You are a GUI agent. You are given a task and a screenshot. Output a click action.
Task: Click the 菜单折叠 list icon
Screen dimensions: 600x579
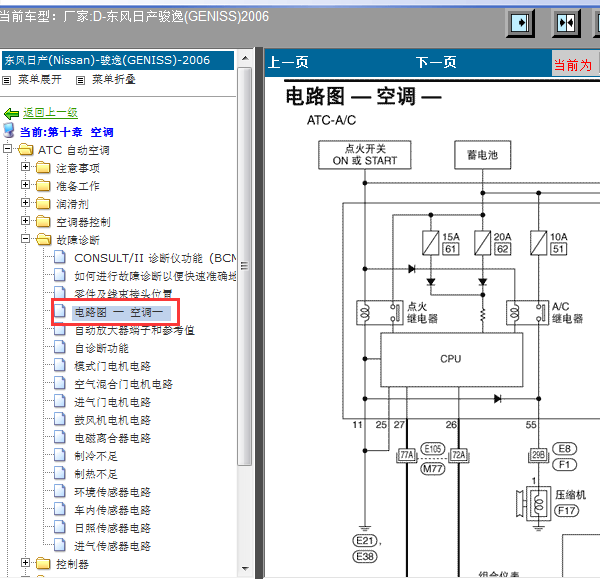coord(80,80)
